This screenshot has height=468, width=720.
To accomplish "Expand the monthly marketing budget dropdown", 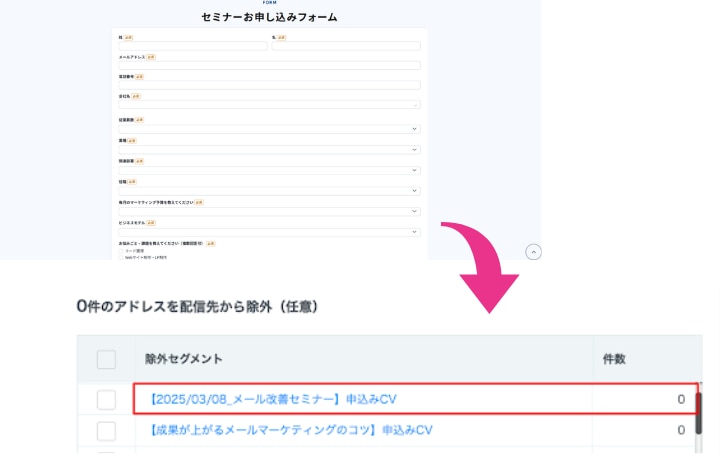I will [x=269, y=211].
